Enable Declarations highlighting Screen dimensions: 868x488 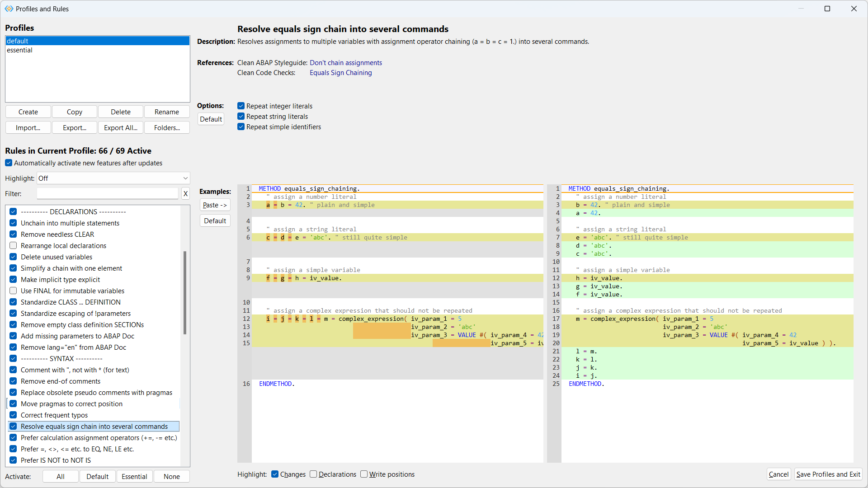click(x=313, y=474)
